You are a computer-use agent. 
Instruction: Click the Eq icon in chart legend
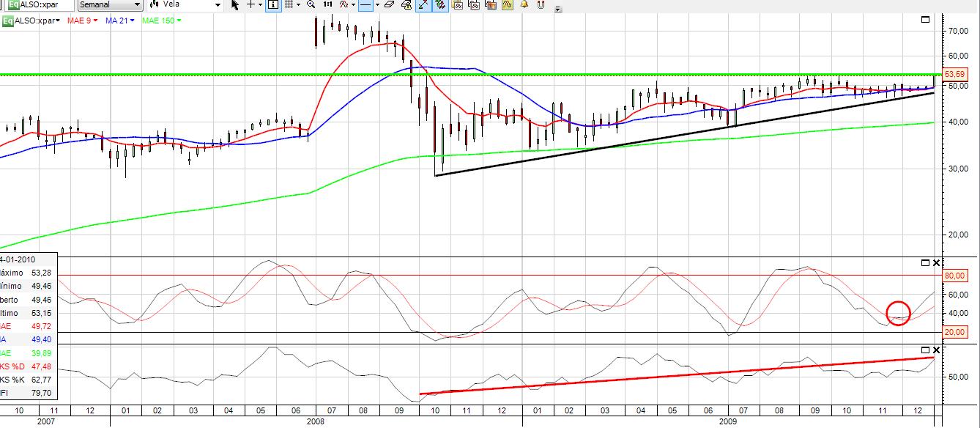(x=7, y=21)
